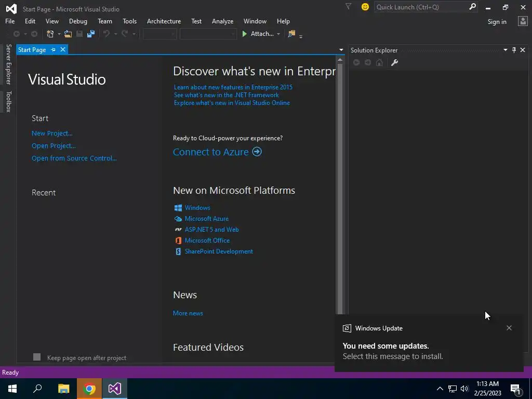Click the circled arrow next to Connect to Azure
This screenshot has height=399, width=532.
pyautogui.click(x=257, y=152)
